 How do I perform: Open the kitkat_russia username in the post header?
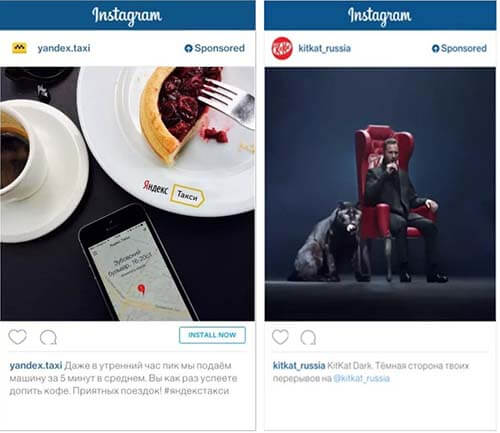pyautogui.click(x=324, y=48)
